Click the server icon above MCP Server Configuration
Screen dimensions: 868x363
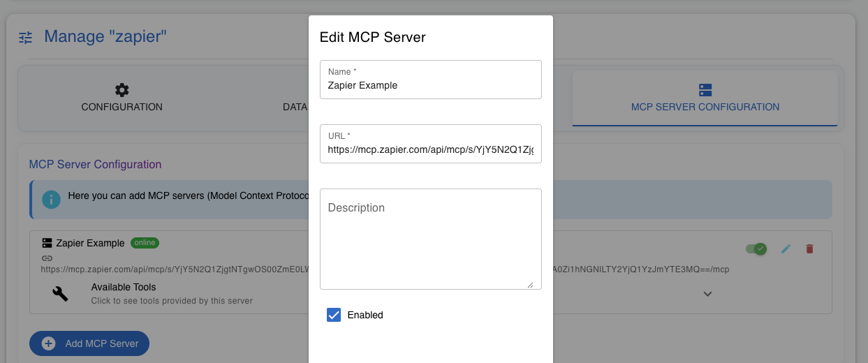705,90
